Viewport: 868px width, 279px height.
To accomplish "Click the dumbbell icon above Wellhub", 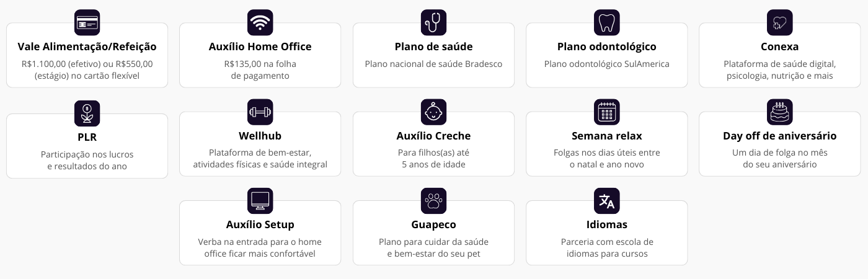I will (260, 112).
